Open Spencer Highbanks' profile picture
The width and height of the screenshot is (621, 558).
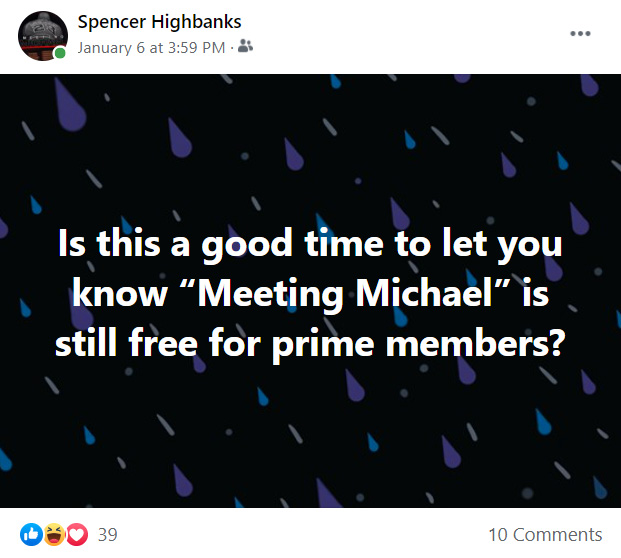click(x=43, y=36)
